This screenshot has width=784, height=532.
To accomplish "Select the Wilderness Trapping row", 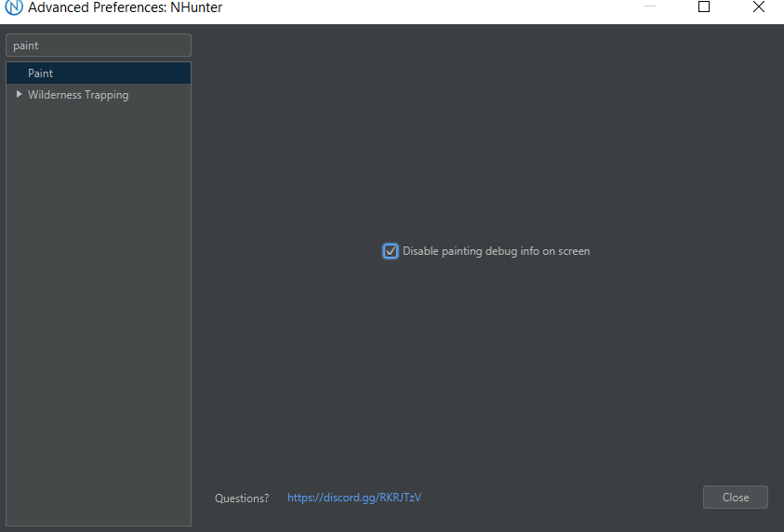I will (x=99, y=95).
